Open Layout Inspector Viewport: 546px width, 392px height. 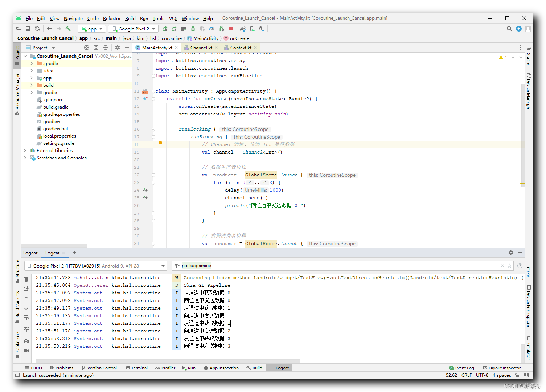click(x=501, y=368)
